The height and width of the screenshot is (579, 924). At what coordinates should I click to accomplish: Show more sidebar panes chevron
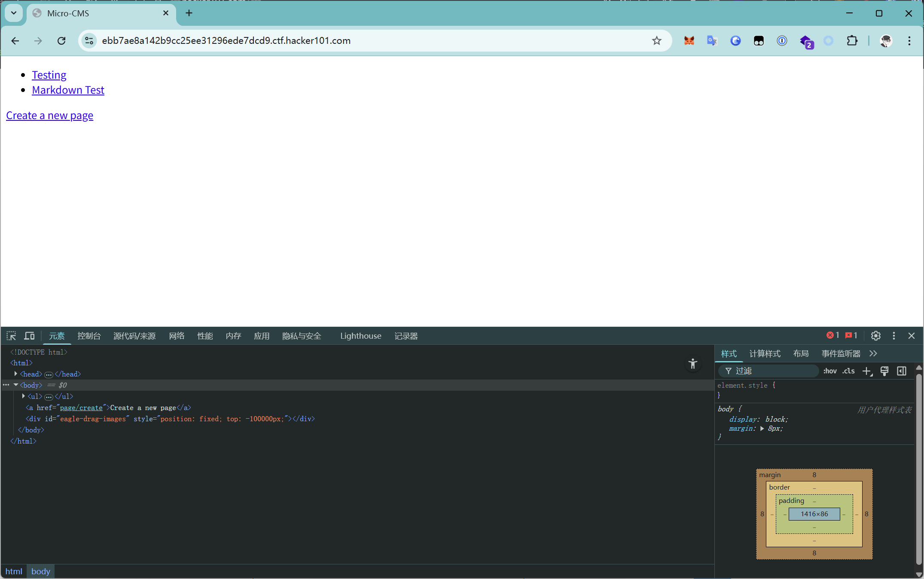pyautogui.click(x=873, y=353)
